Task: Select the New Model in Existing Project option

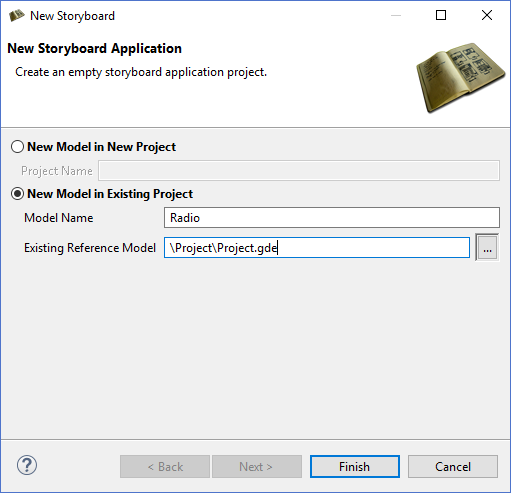Action: [17, 194]
